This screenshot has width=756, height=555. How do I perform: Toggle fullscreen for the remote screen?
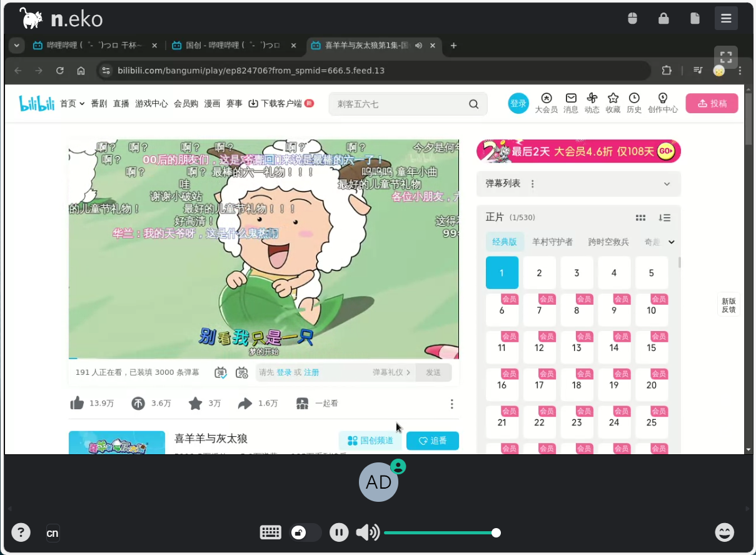click(x=726, y=57)
